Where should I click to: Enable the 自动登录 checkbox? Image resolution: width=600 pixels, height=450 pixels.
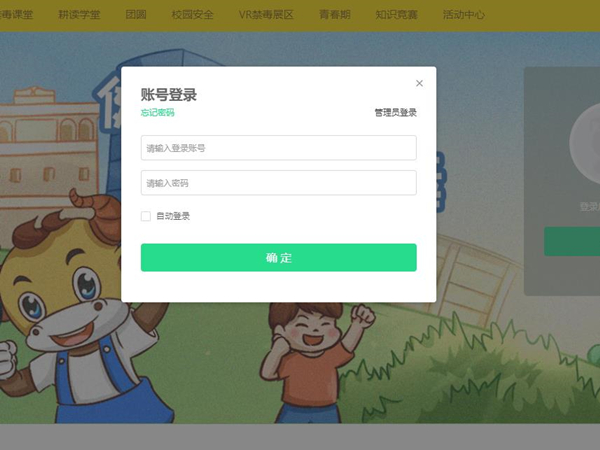[x=146, y=216]
